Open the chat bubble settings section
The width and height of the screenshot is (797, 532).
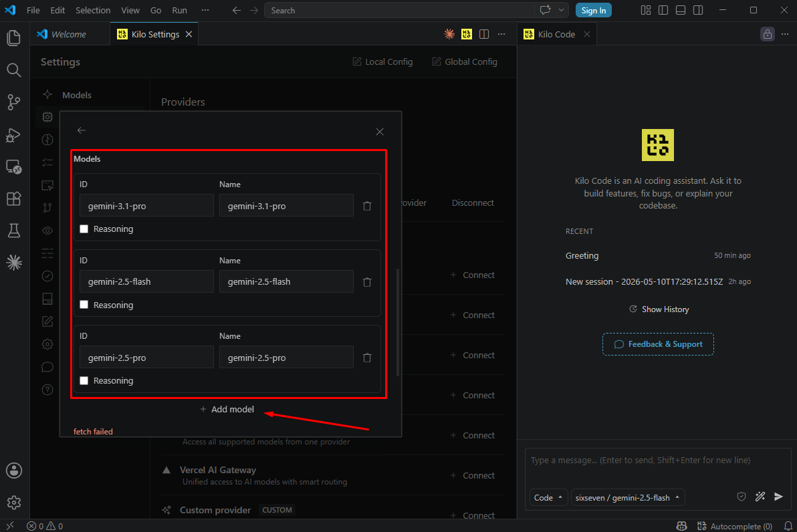pos(47,367)
